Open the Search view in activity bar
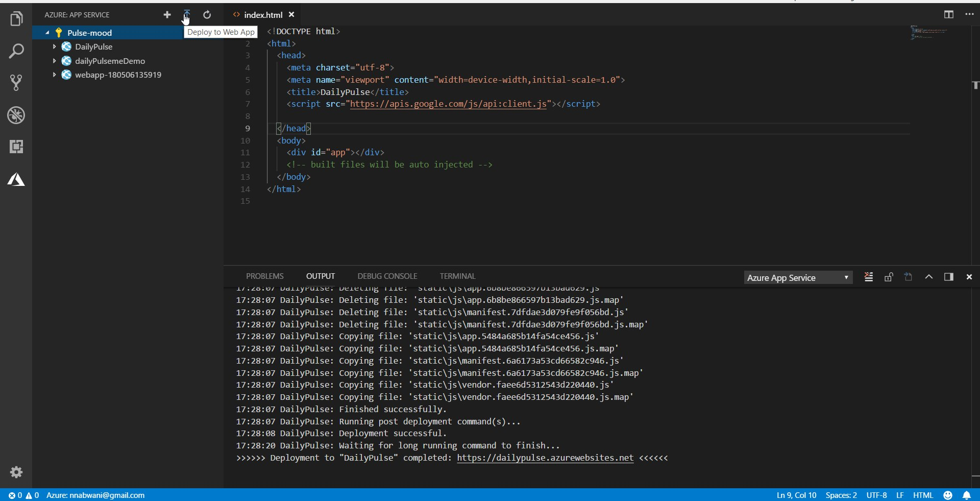 pos(16,51)
